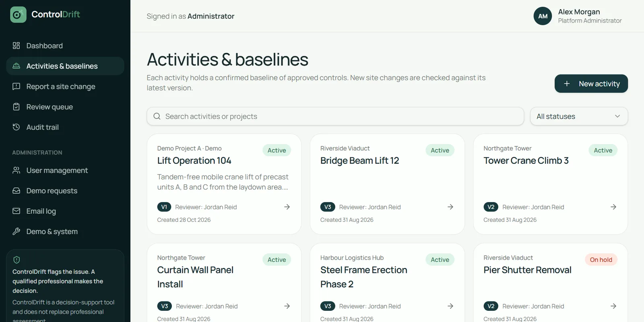644x322 pixels.
Task: Click the V1 version badge on Lift Operation 104
Action: [164, 207]
